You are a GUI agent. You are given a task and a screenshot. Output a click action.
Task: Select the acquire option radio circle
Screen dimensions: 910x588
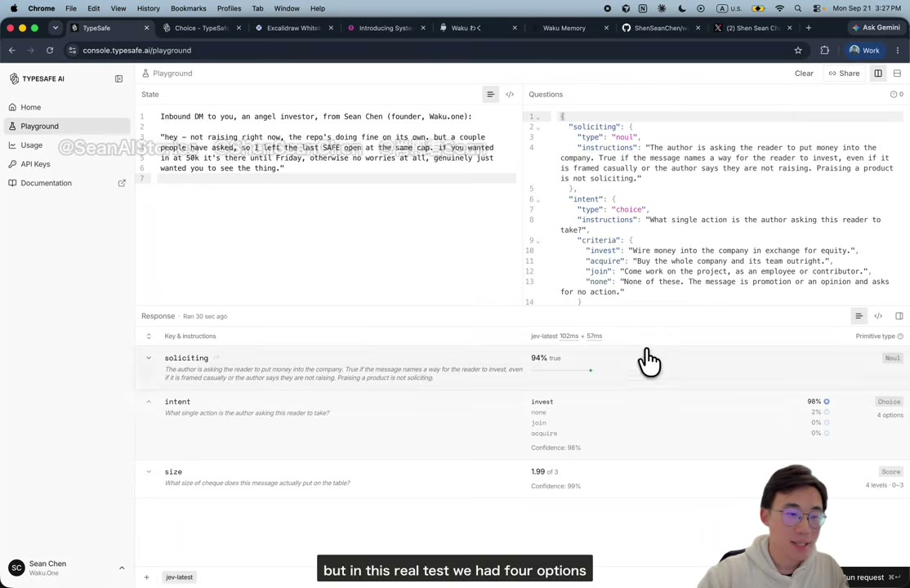(827, 433)
